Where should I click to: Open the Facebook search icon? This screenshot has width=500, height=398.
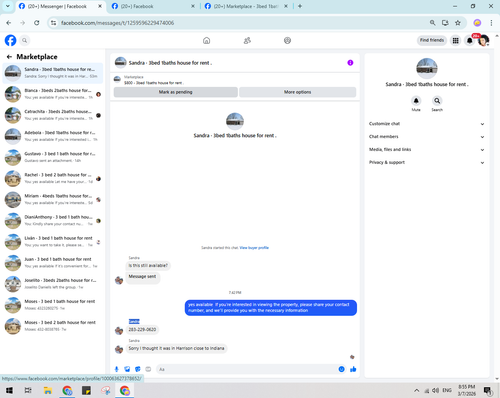tap(24, 40)
